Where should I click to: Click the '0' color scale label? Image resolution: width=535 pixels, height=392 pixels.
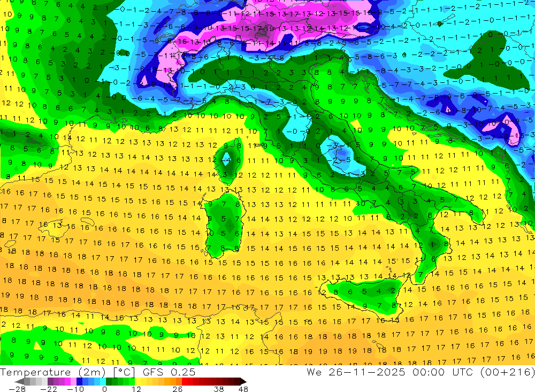tap(105, 389)
